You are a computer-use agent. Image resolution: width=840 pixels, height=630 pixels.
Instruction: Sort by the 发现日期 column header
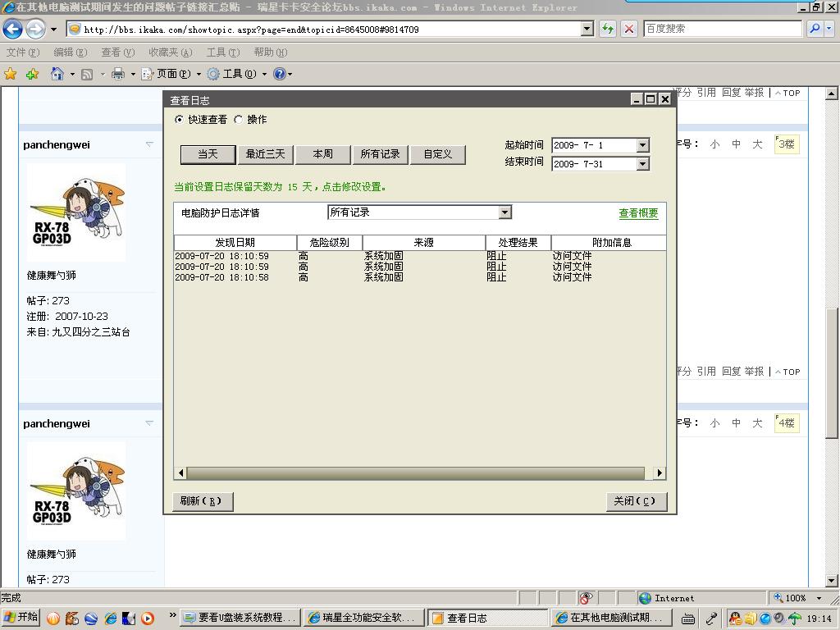point(235,243)
